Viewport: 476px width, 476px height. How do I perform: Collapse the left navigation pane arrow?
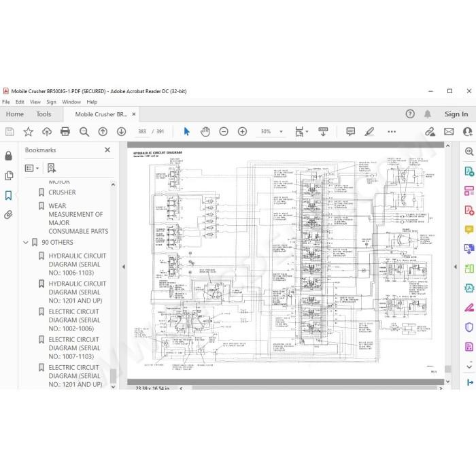(x=124, y=267)
